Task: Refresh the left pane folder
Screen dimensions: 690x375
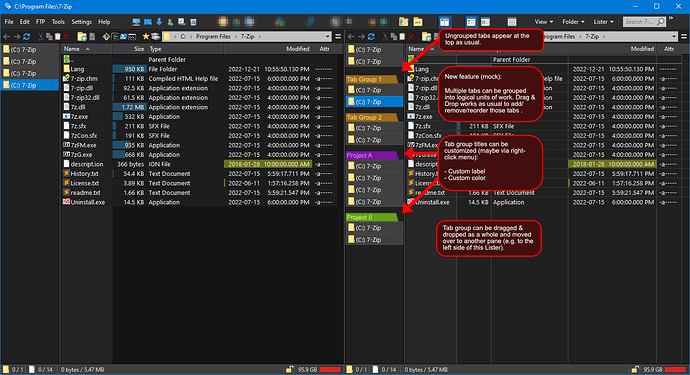Action: point(27,37)
